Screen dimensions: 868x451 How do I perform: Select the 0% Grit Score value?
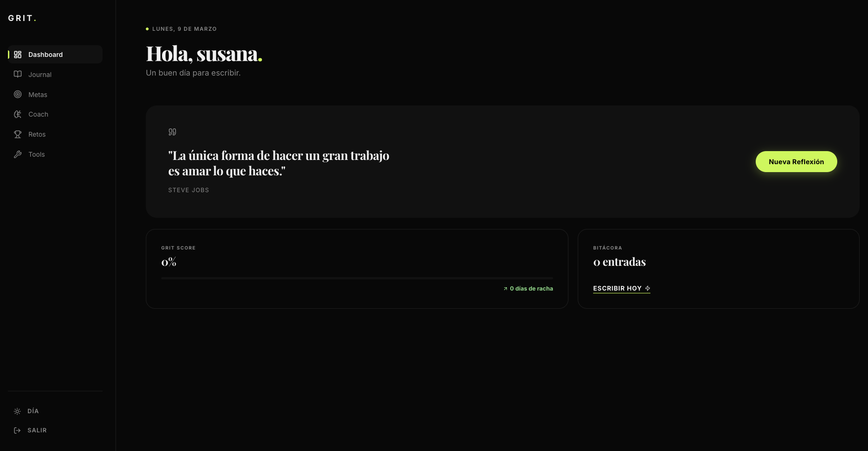tap(169, 262)
